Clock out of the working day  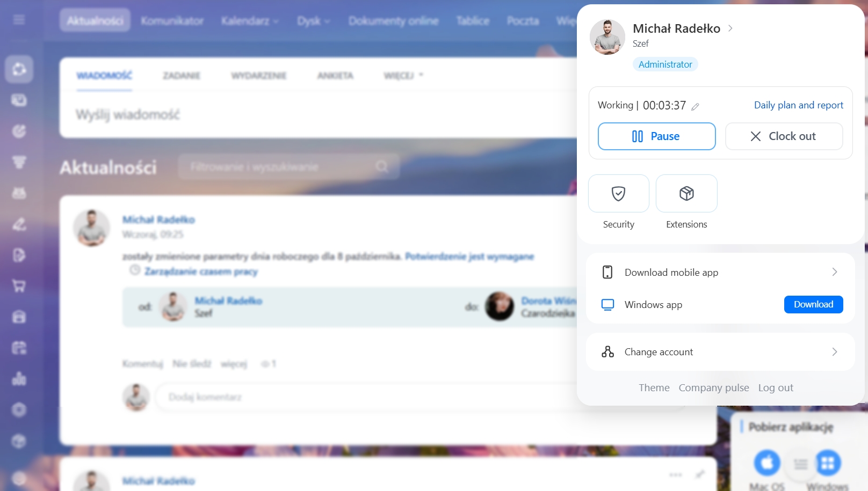(x=784, y=136)
